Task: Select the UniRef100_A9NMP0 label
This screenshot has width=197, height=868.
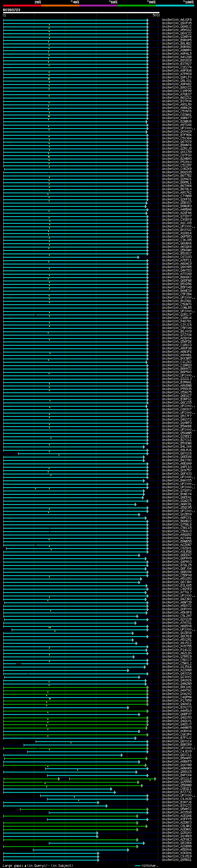Action: point(177,50)
